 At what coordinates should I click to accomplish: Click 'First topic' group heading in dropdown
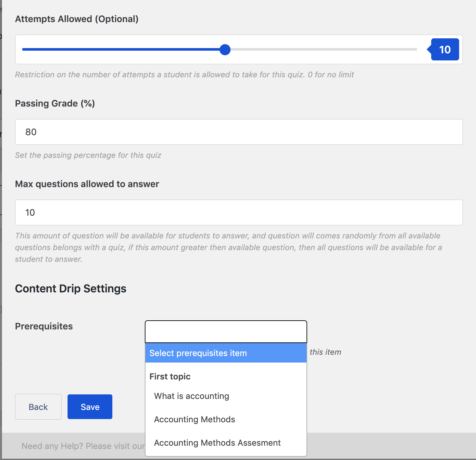click(170, 377)
